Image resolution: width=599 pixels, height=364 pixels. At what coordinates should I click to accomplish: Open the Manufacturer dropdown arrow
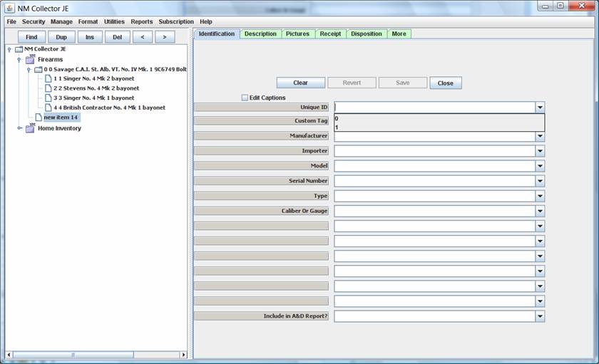[540, 136]
